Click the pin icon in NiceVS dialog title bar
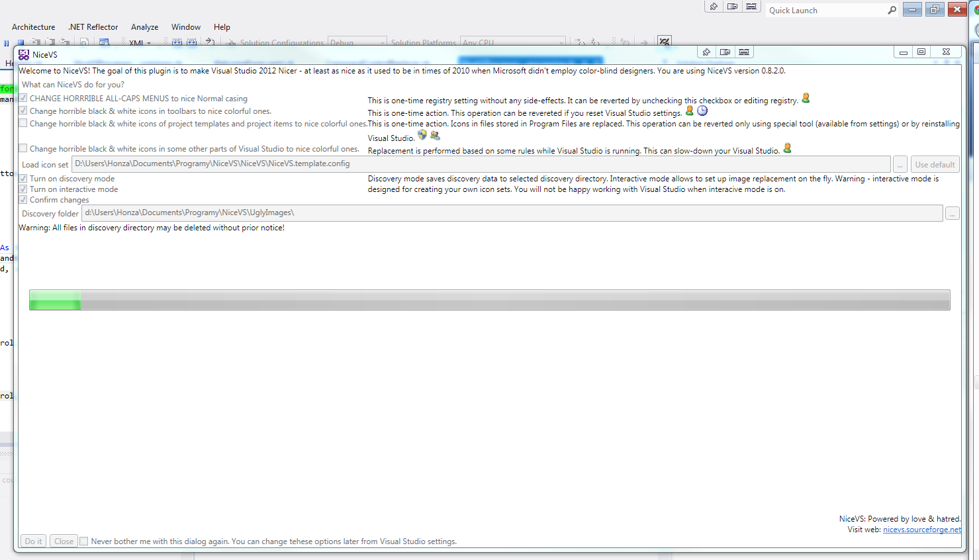This screenshot has height=560, width=979. tap(706, 52)
